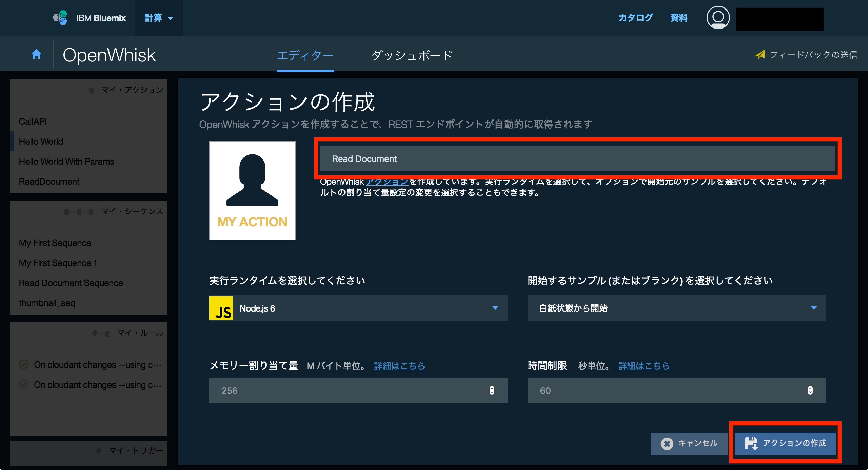Viewport: 868px width, 470px height.
Task: Click the 60 time limit field
Action: coord(677,390)
